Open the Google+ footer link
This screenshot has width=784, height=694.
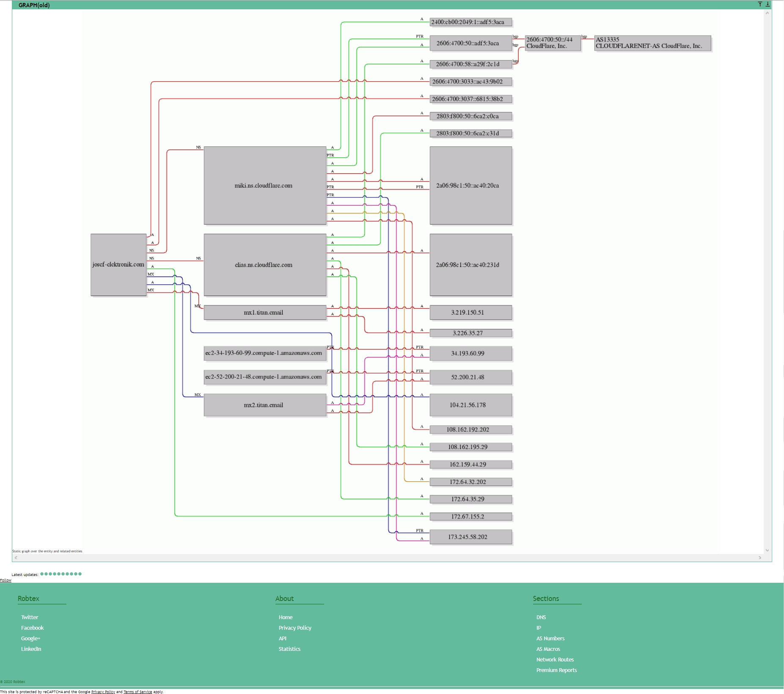pos(30,639)
